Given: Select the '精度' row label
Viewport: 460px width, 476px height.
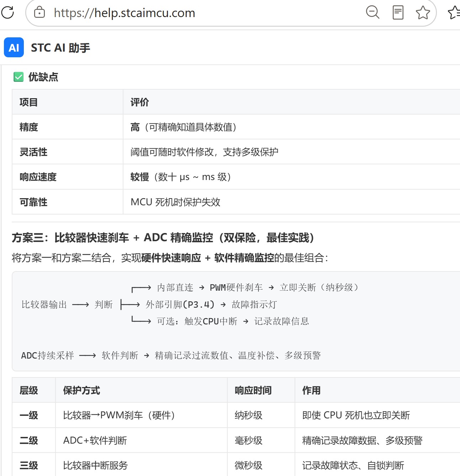Looking at the screenshot, I should click(x=28, y=127).
